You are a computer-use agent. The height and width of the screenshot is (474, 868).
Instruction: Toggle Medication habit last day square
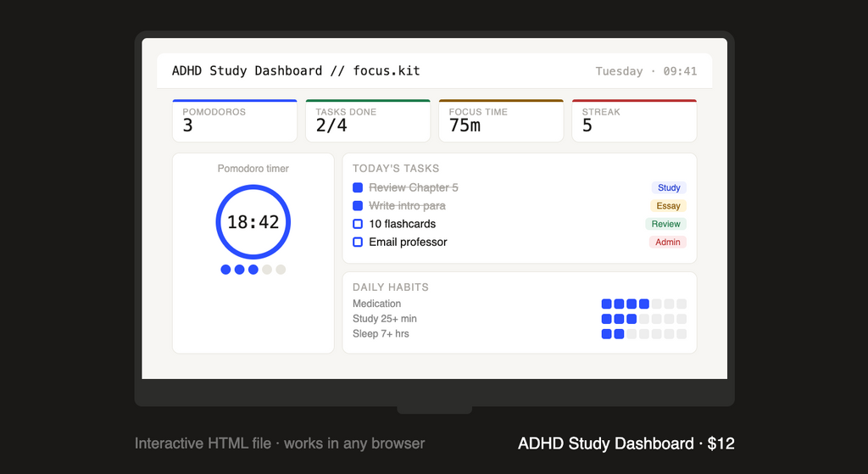click(682, 304)
